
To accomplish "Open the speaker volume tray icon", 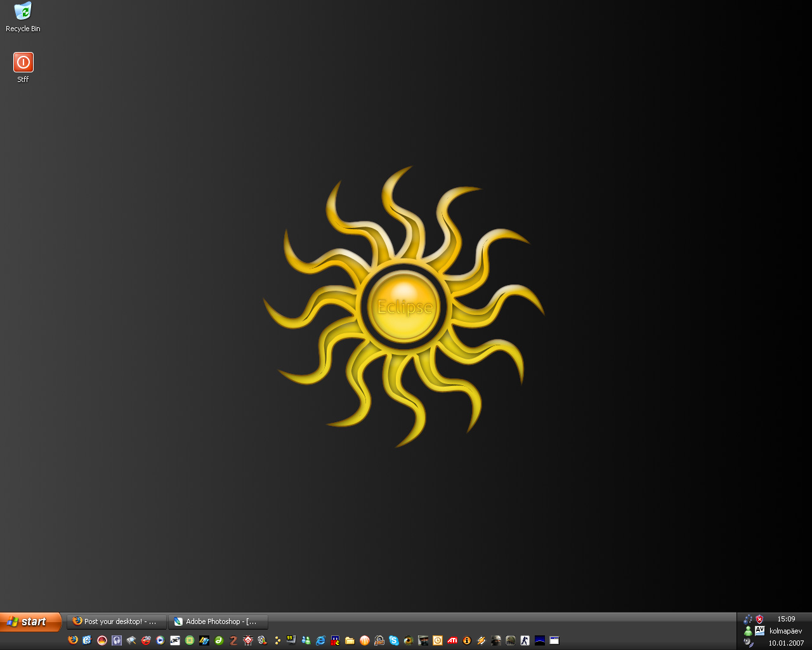I will coord(749,642).
